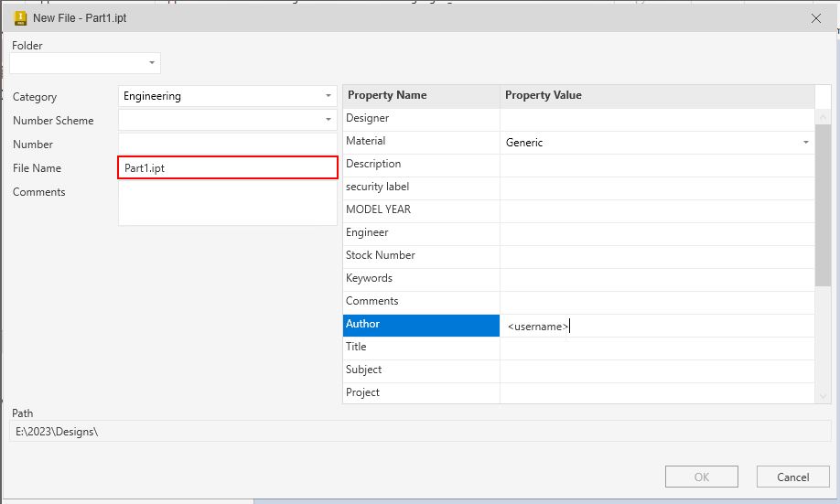The height and width of the screenshot is (504, 840).
Task: Click the Author property row
Action: tap(421, 325)
